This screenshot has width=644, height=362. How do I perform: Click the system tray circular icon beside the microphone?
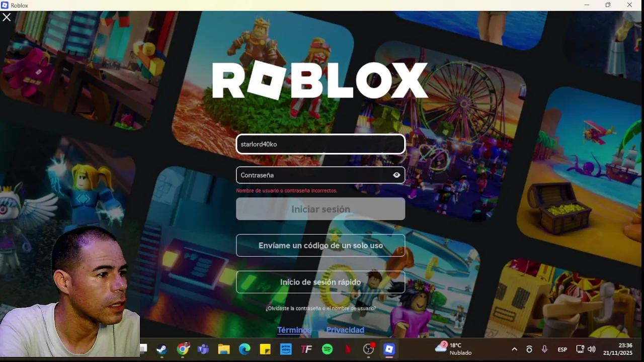pos(529,349)
